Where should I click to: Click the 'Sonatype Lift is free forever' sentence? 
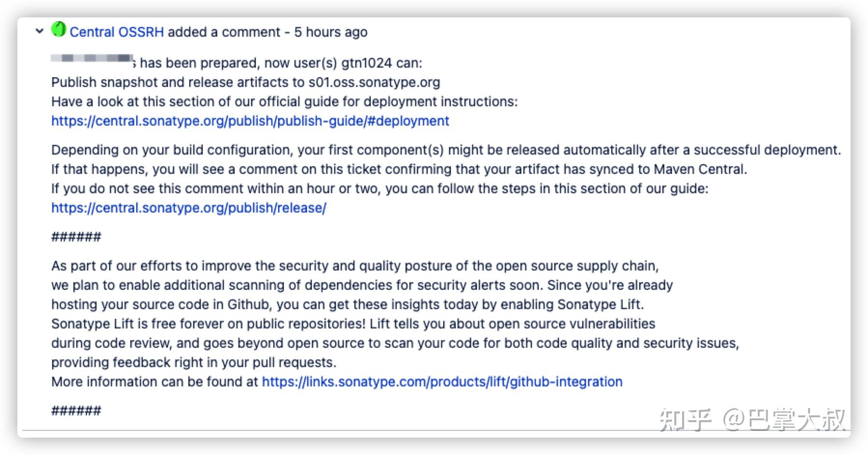(x=209, y=324)
